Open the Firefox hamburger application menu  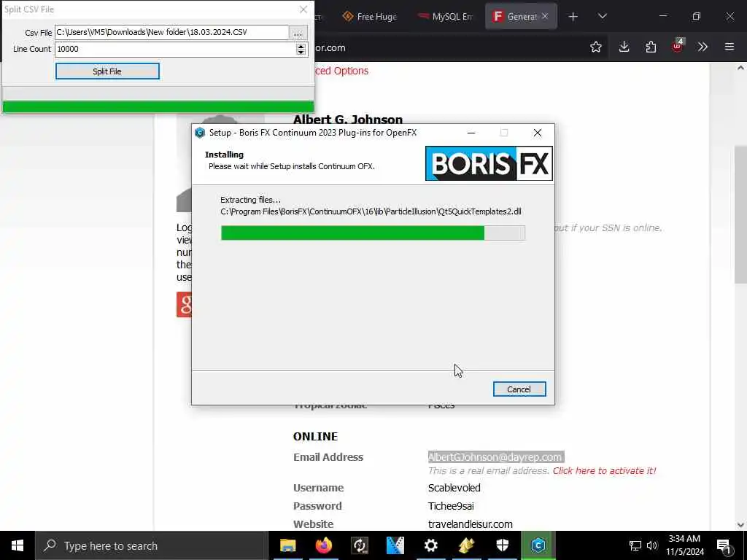click(x=729, y=47)
